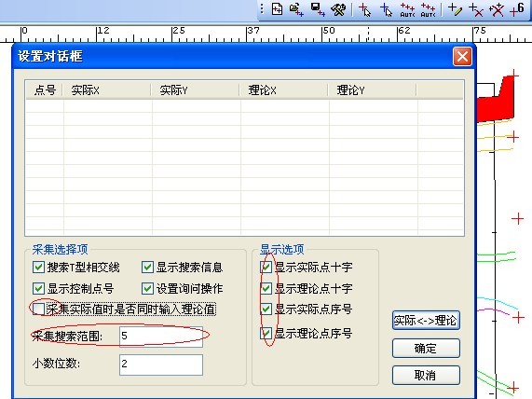Select the blue cross pick-point cursor tool
The width and height of the screenshot is (532, 399).
386,9
